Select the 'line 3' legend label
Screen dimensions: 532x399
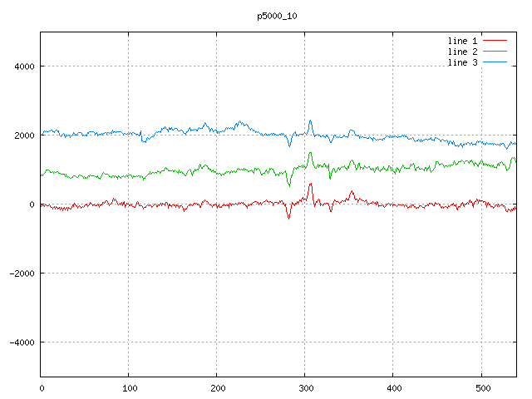click(462, 63)
